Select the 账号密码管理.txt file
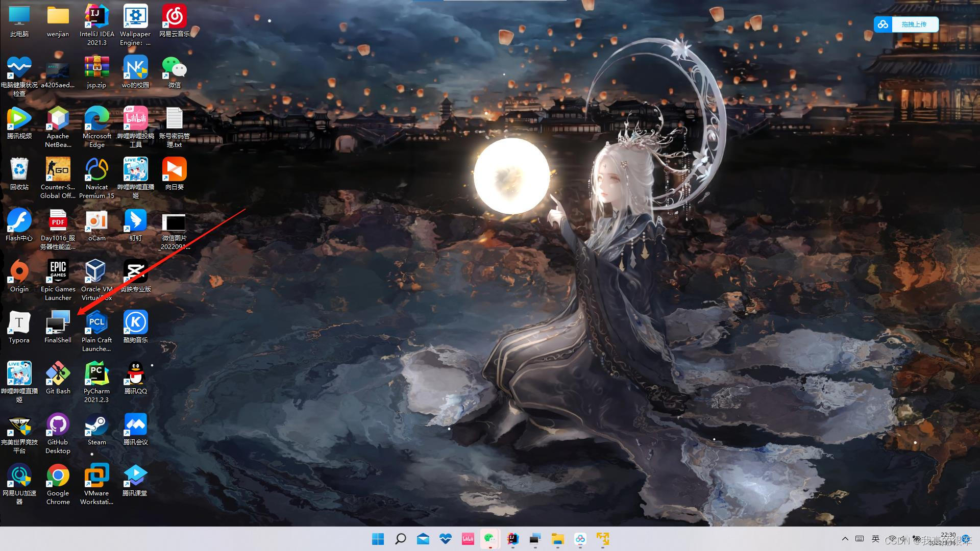Viewport: 980px width, 551px height. [174, 128]
